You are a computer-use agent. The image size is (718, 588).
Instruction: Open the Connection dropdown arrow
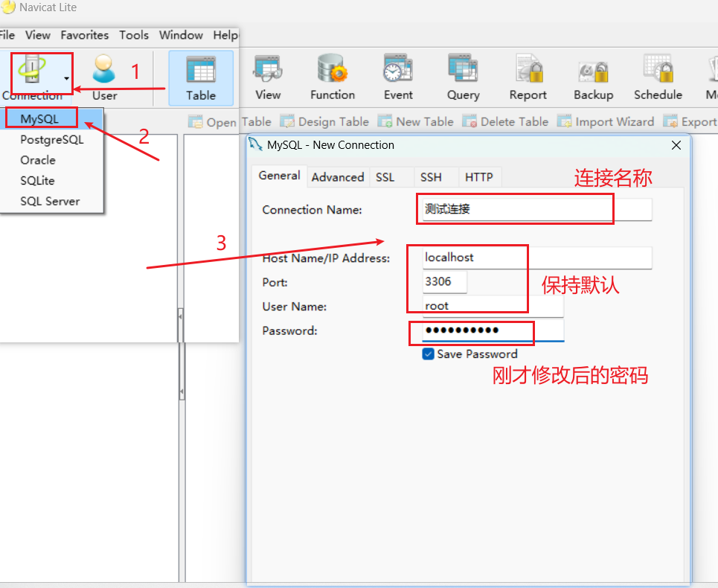66,78
